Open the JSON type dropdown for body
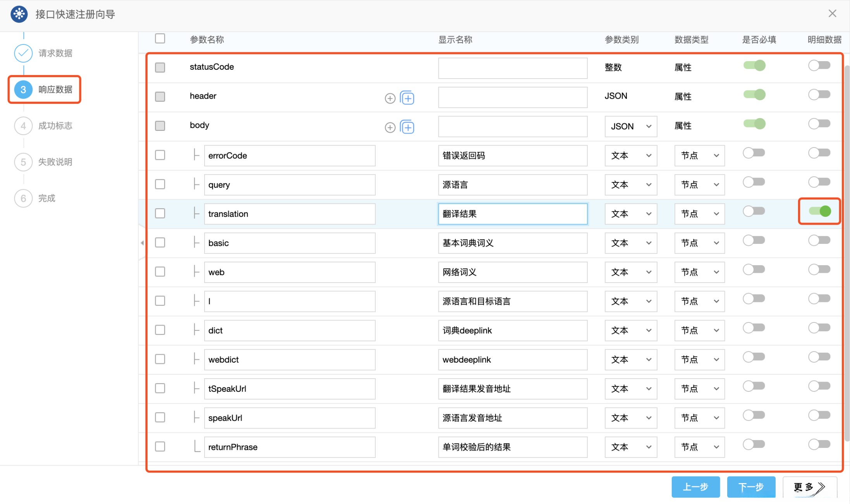Screen dimensions: 850x504 (x=630, y=127)
